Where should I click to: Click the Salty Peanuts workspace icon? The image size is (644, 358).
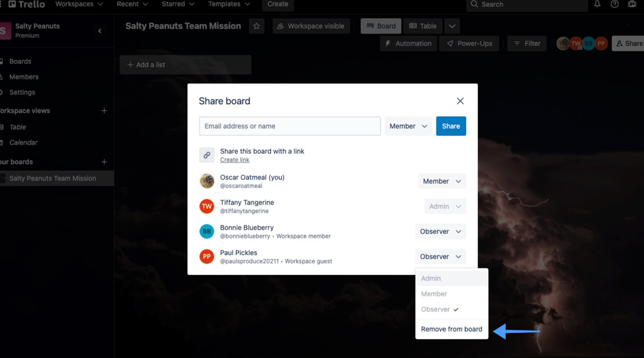coord(5,31)
